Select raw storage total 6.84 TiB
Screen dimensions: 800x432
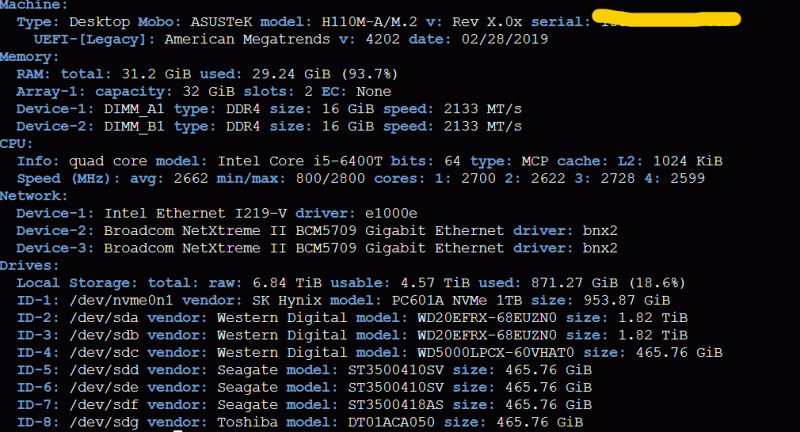286,283
